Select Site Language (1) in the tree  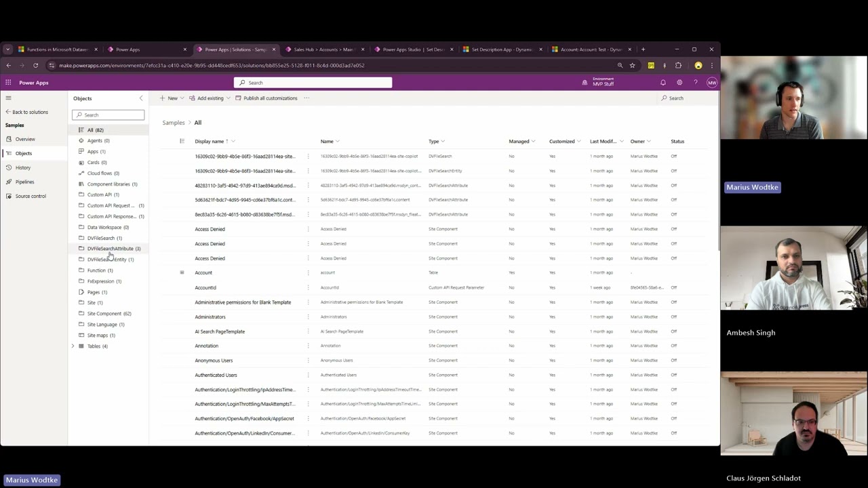click(x=106, y=325)
